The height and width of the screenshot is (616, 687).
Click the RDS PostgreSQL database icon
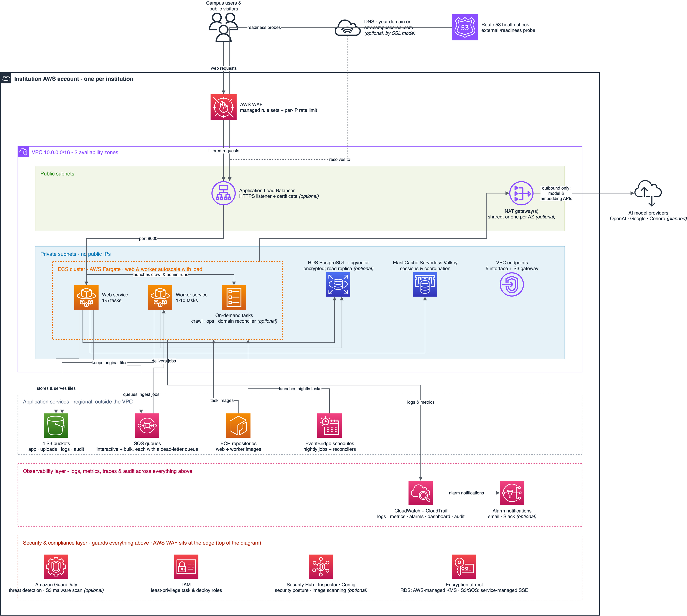(338, 285)
